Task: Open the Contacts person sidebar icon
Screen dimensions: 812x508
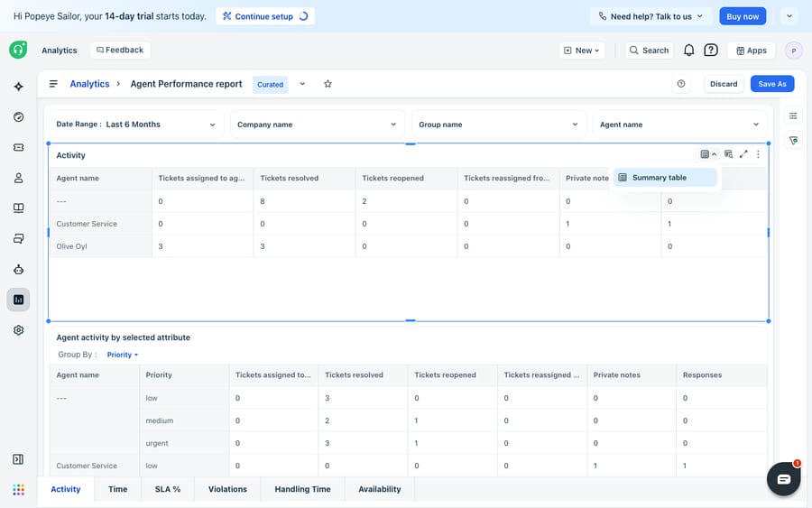Action: tap(19, 178)
